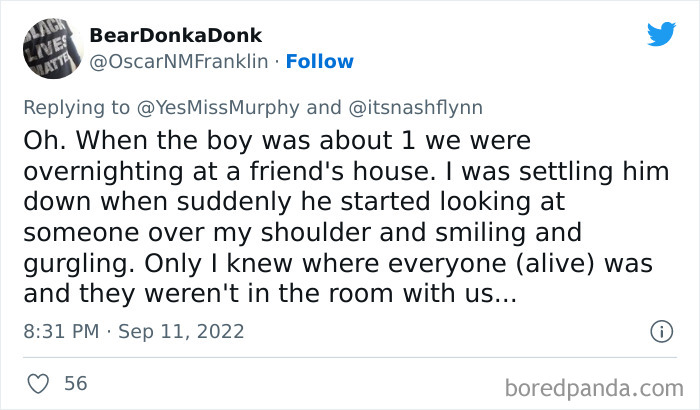Screen dimensions: 700x410
Task: Click the Twitter bird logo
Action: [x=660, y=35]
